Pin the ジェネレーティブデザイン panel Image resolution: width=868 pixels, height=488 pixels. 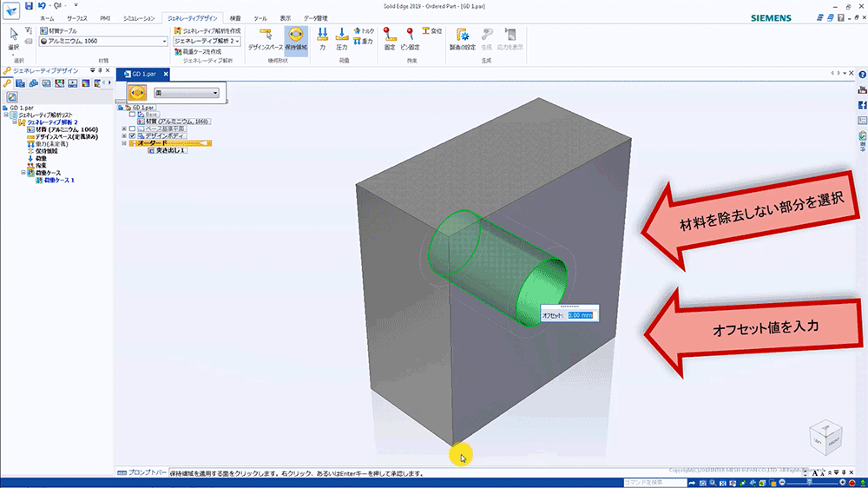[x=100, y=70]
